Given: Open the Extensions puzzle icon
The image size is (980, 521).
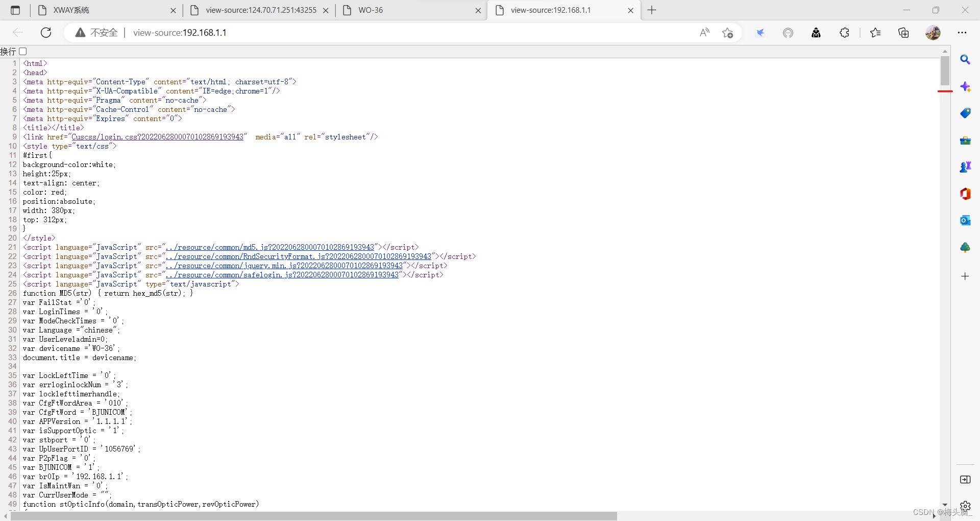Looking at the screenshot, I should coord(844,33).
